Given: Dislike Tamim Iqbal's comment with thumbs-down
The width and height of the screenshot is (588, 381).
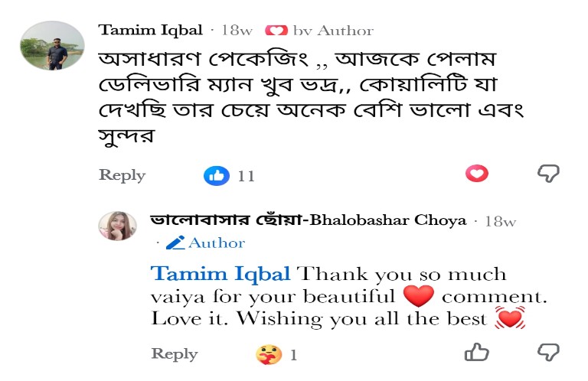Looking at the screenshot, I should pos(548,174).
